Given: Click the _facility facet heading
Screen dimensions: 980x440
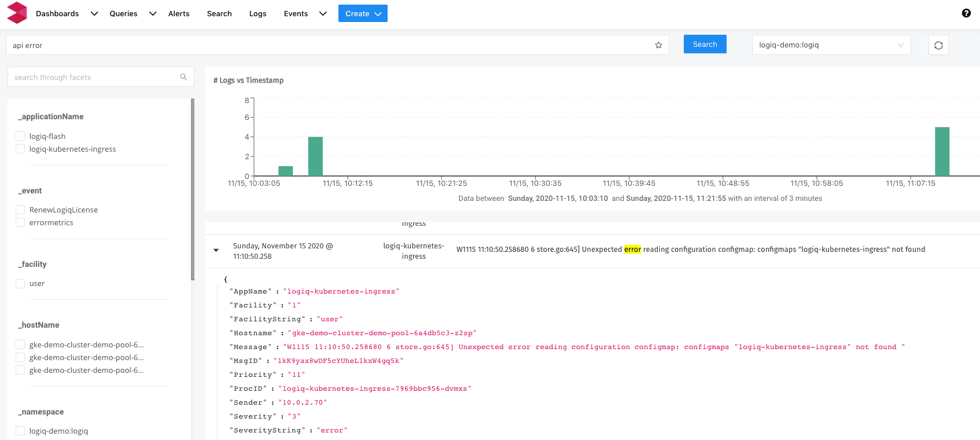Looking at the screenshot, I should pyautogui.click(x=32, y=264).
